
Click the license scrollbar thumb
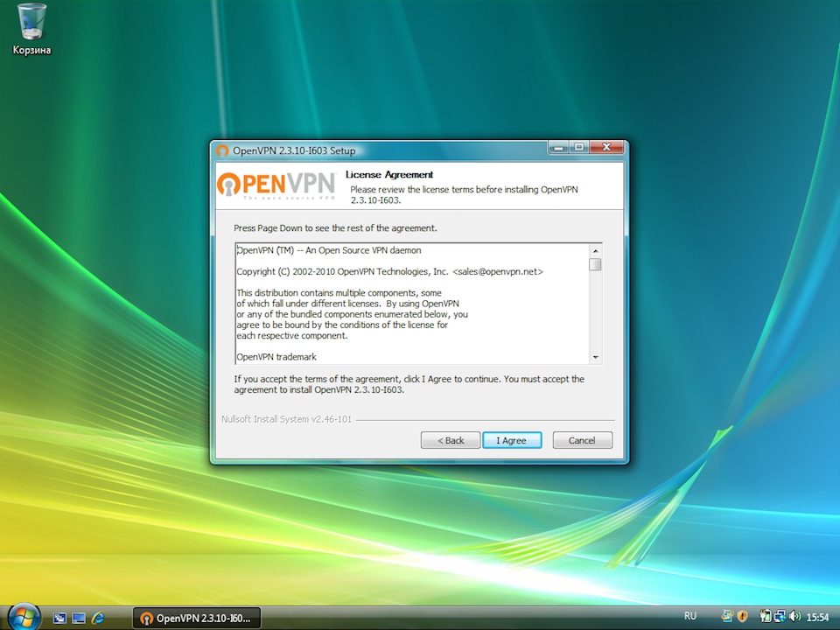pyautogui.click(x=595, y=264)
